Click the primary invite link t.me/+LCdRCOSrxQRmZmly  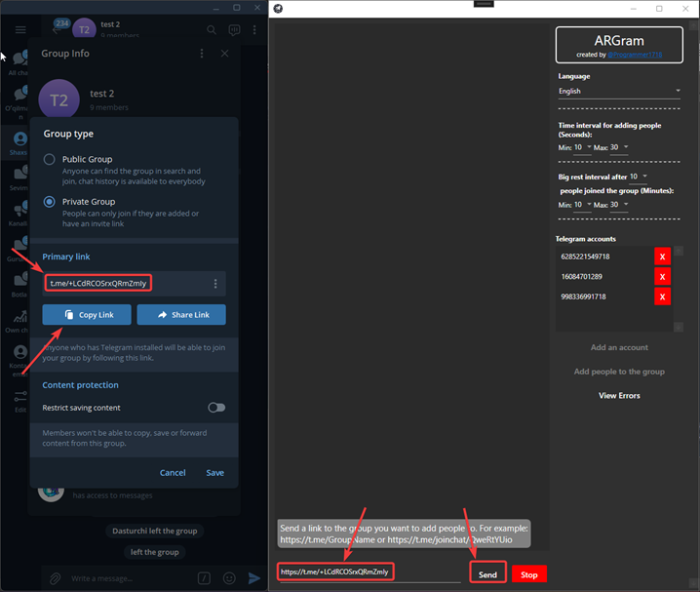point(98,284)
